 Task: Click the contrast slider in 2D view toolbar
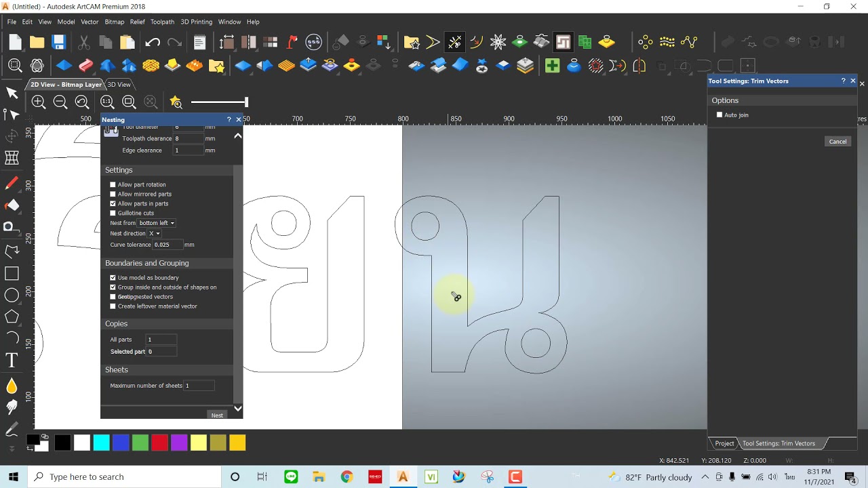219,102
